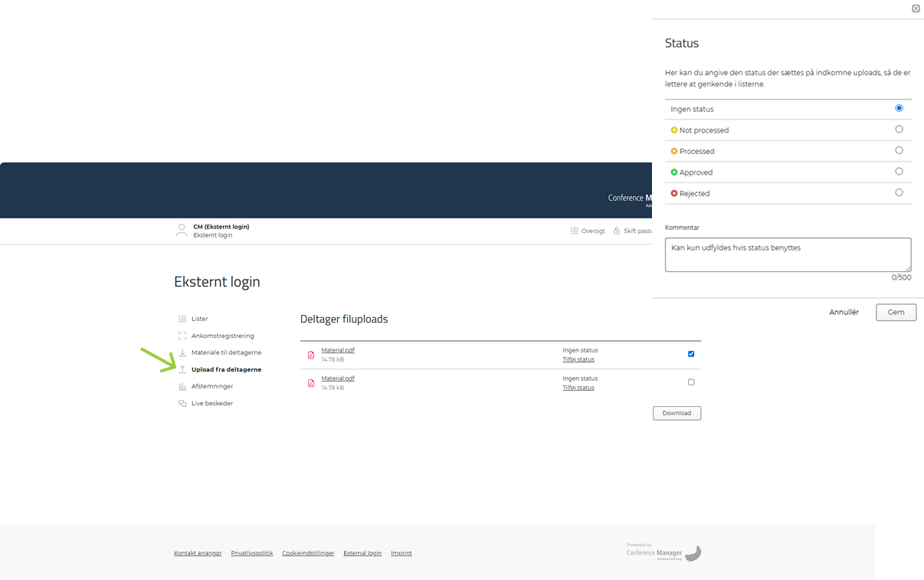Click the Conference Manager logo in the footer
Viewport: 924px width, 580px height.
(664, 552)
